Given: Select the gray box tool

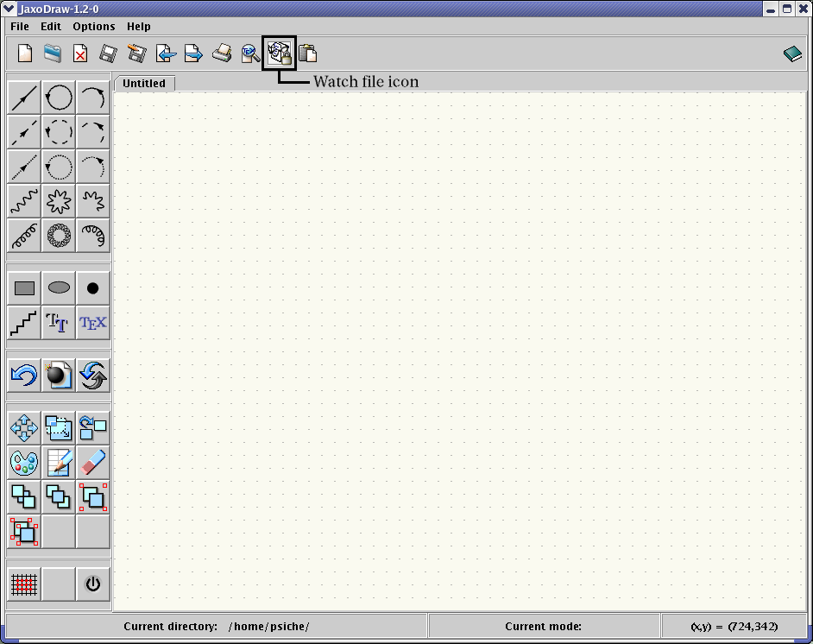Looking at the screenshot, I should click(24, 288).
